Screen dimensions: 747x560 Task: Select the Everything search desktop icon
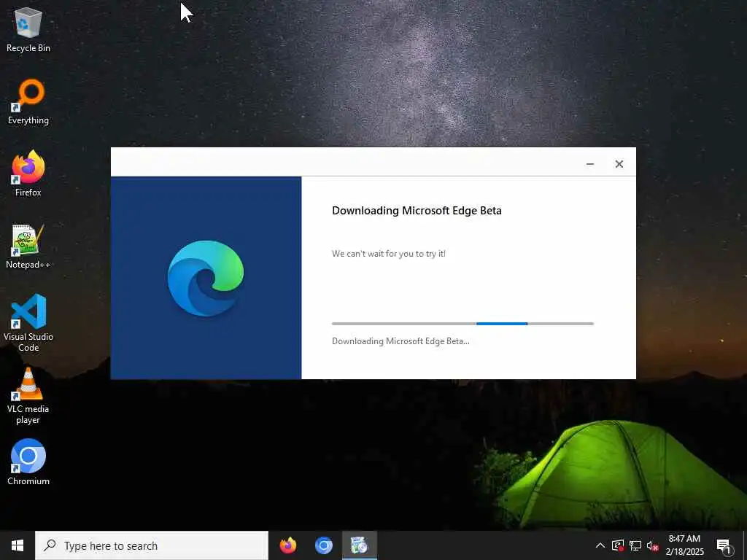tap(28, 102)
